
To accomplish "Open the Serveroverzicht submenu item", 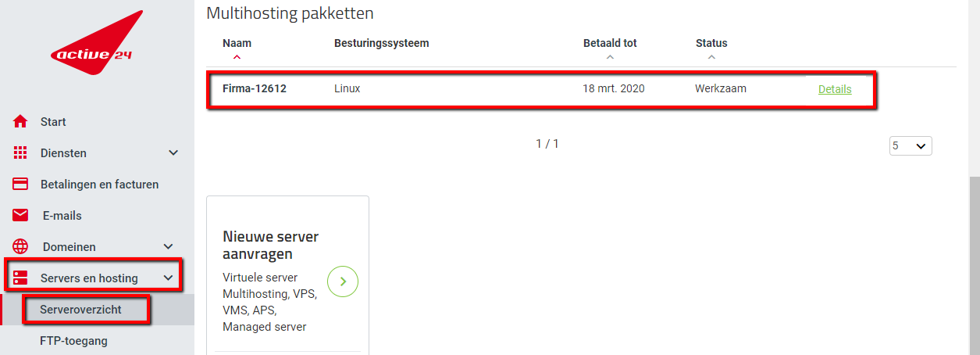I will (x=81, y=310).
